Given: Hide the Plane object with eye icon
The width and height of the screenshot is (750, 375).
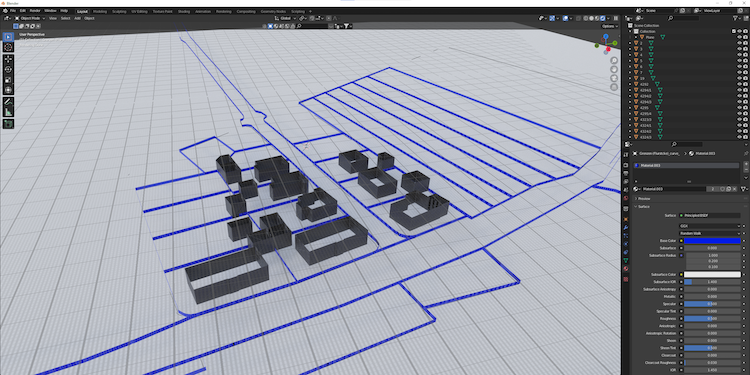Looking at the screenshot, I should 739,37.
